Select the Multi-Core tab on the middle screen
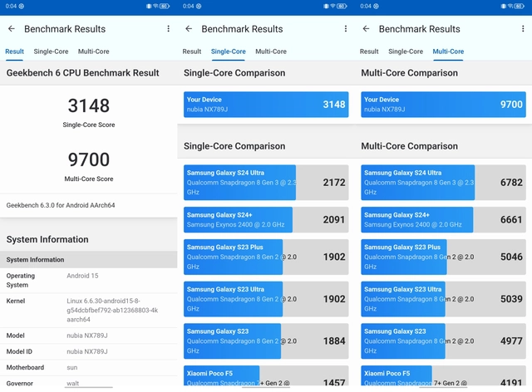Screen dimensions: 532x392 click(271, 51)
